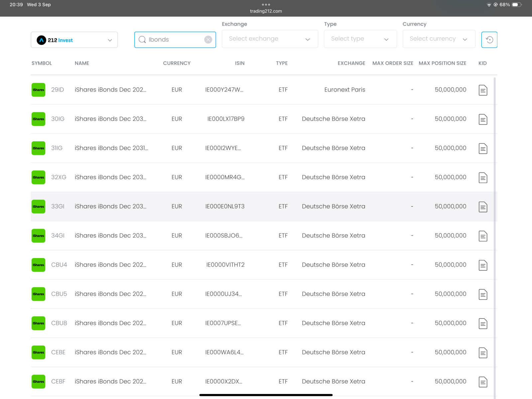Sort by NAME column header
This screenshot has width=532, height=399.
82,63
